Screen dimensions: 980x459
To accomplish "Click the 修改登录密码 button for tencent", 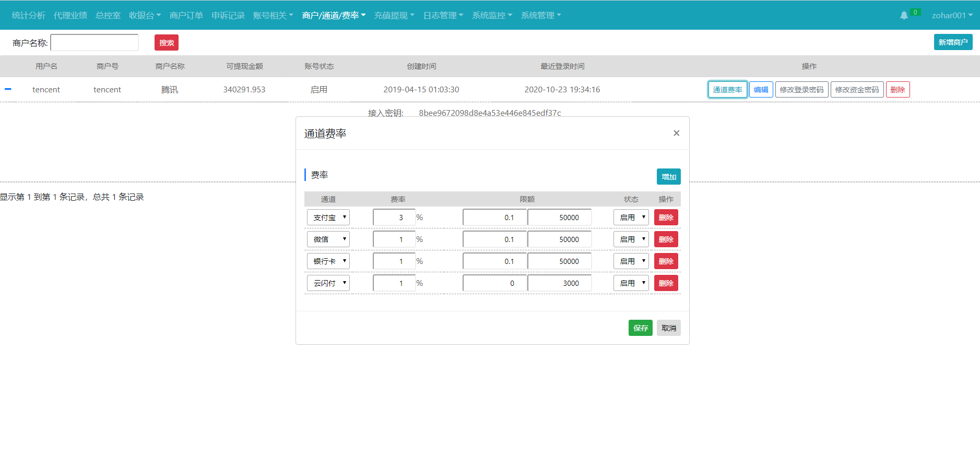I will [801, 90].
